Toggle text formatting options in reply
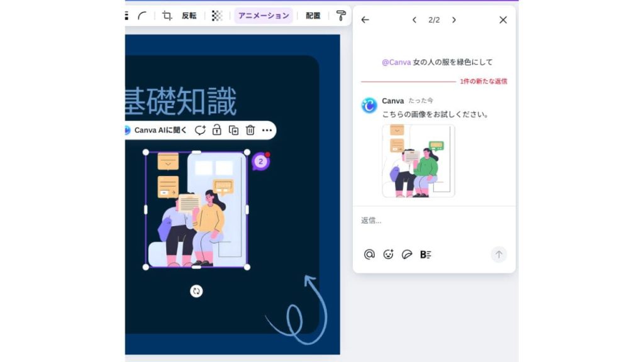The width and height of the screenshot is (644, 362). coord(426,254)
